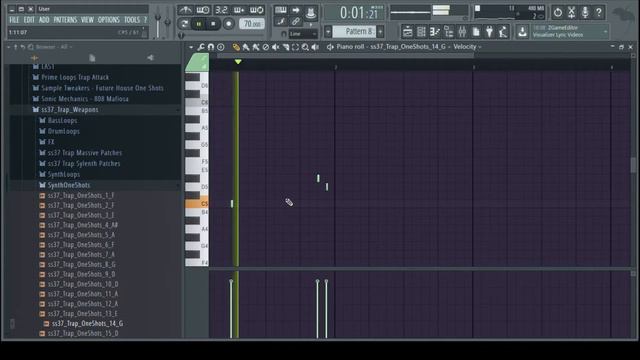Toggle loop recording
This screenshot has height=360, width=640.
tap(257, 10)
